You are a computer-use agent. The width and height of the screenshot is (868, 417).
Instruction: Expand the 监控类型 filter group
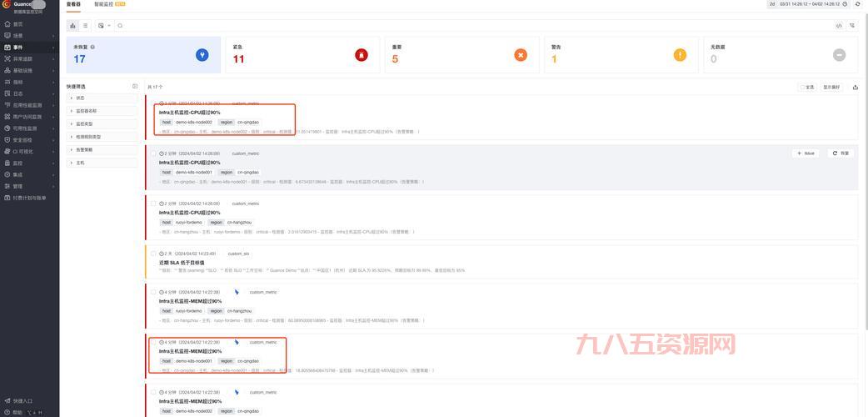tap(102, 124)
